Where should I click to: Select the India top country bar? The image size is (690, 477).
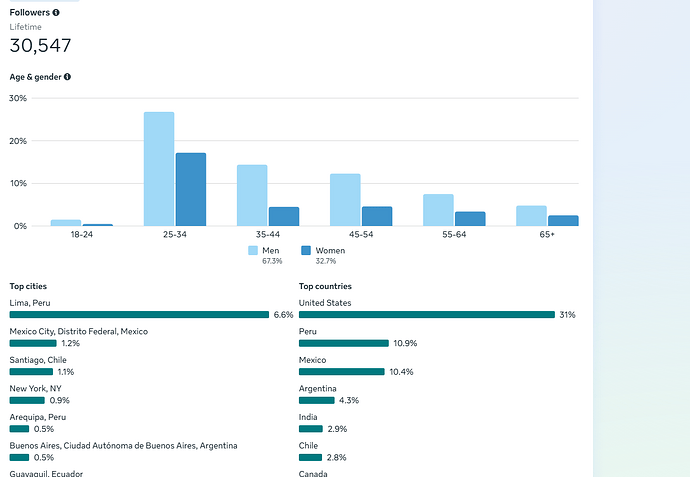click(x=311, y=428)
